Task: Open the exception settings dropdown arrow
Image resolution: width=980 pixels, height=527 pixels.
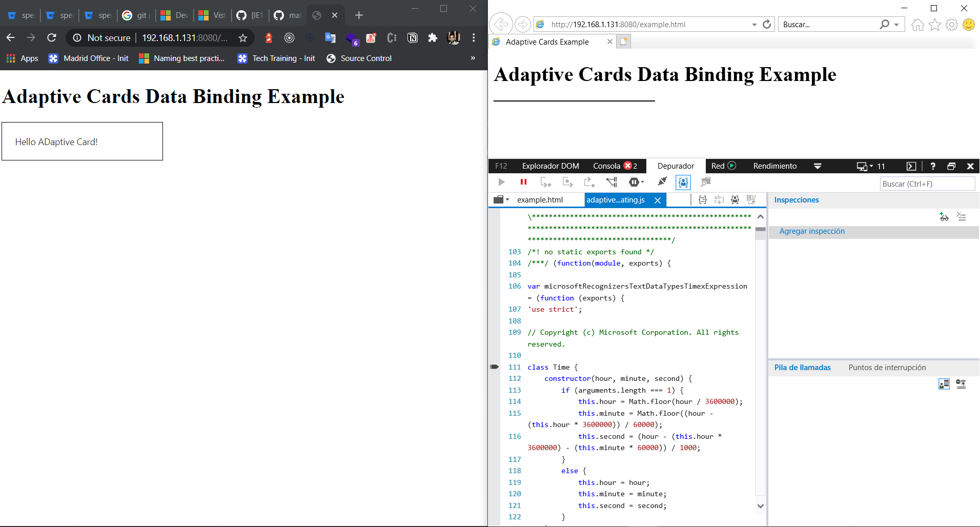Action: [x=642, y=182]
